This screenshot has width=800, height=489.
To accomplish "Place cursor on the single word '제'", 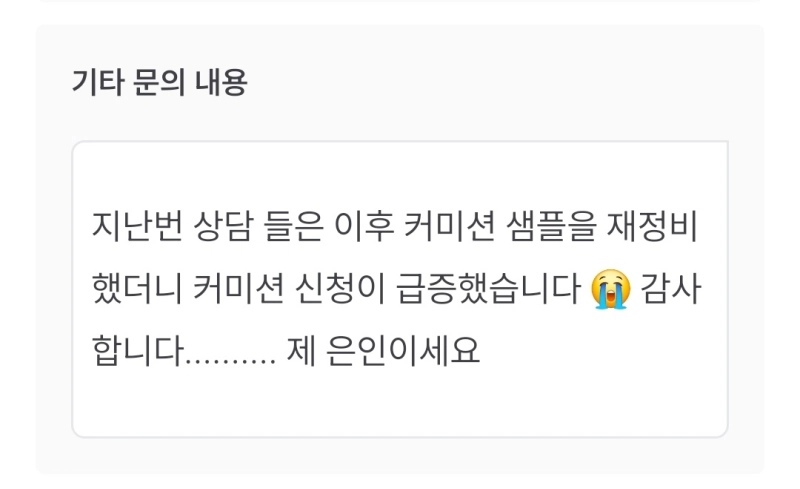I will [x=301, y=351].
